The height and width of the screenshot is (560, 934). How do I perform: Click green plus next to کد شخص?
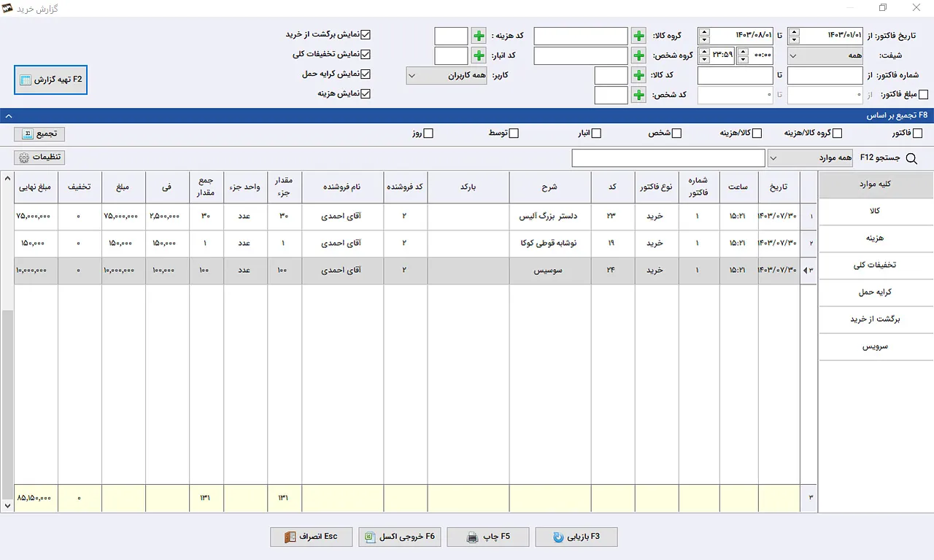638,96
